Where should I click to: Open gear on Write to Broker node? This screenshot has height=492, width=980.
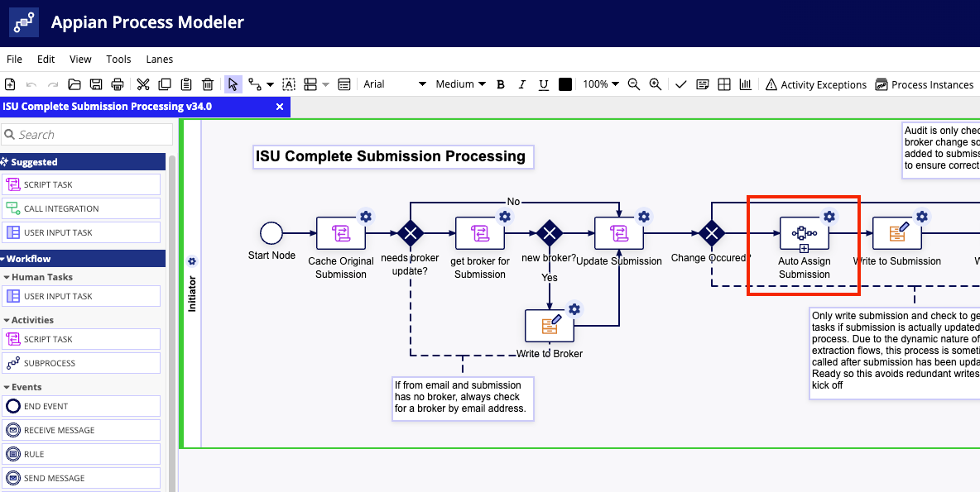(x=574, y=309)
